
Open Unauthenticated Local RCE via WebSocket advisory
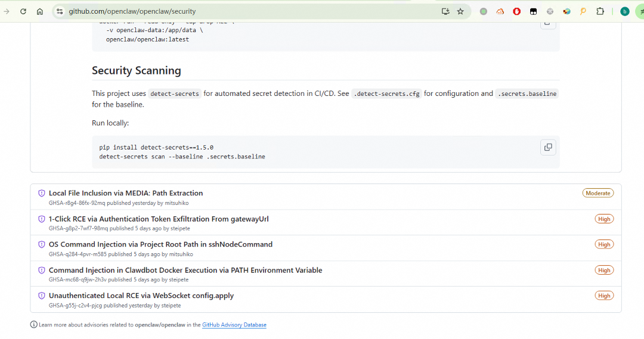141,296
